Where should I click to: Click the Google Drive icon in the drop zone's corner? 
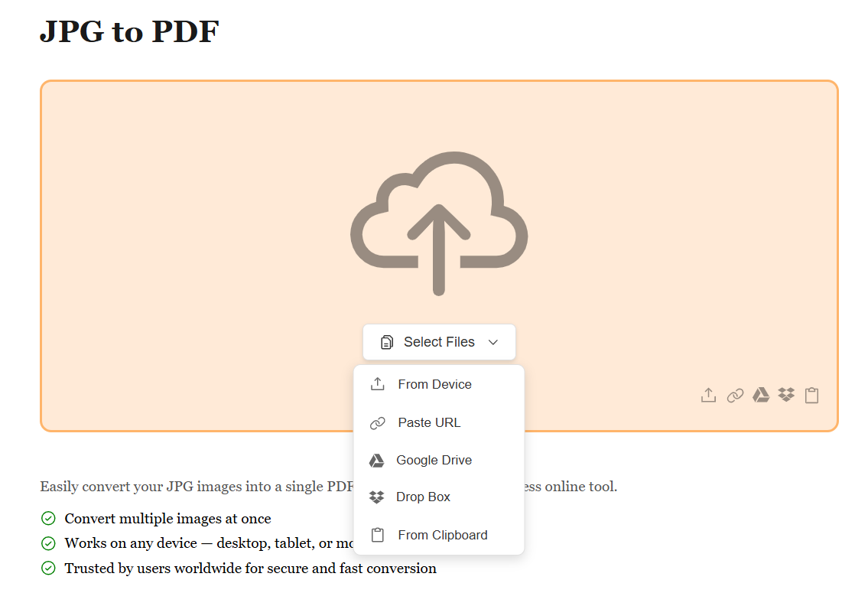point(761,395)
